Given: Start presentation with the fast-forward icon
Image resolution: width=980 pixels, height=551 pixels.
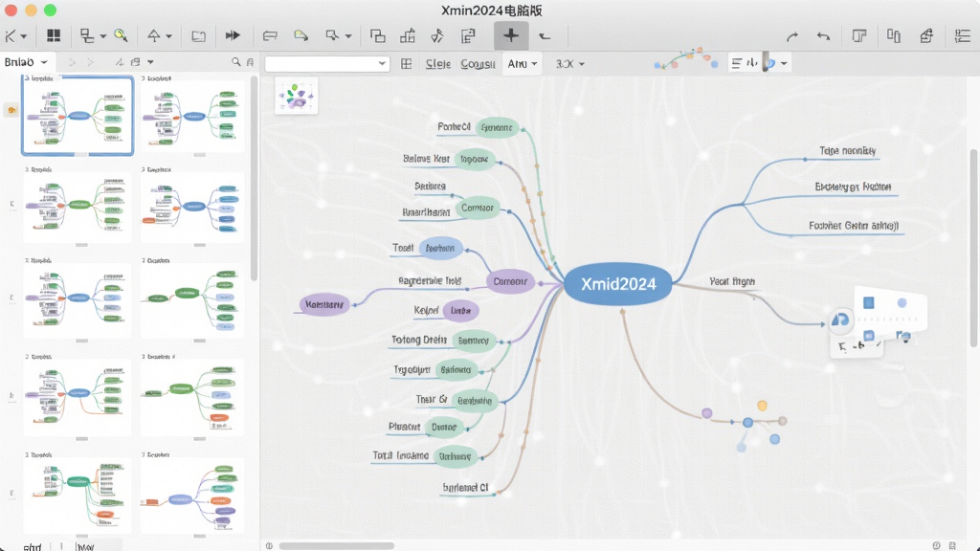Looking at the screenshot, I should tap(233, 35).
